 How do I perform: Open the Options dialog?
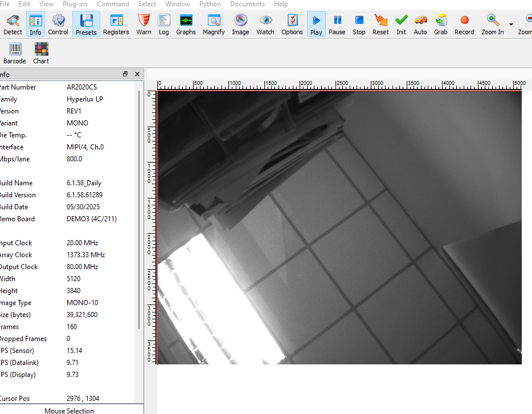coord(292,24)
